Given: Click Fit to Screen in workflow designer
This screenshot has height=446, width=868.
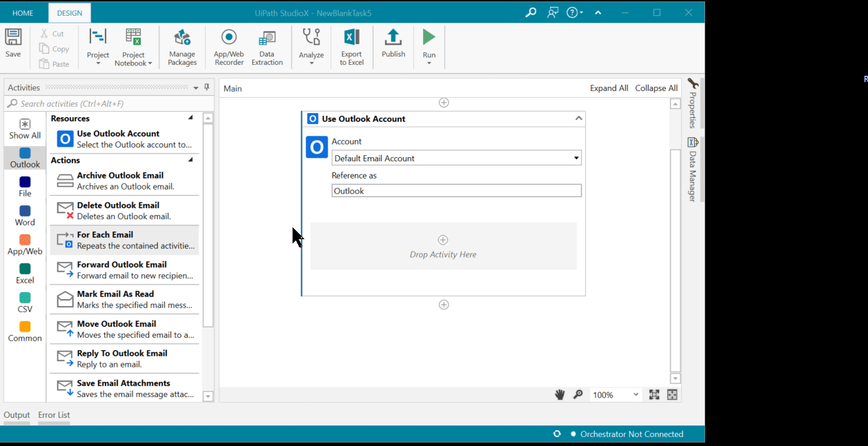Looking at the screenshot, I should [x=653, y=394].
